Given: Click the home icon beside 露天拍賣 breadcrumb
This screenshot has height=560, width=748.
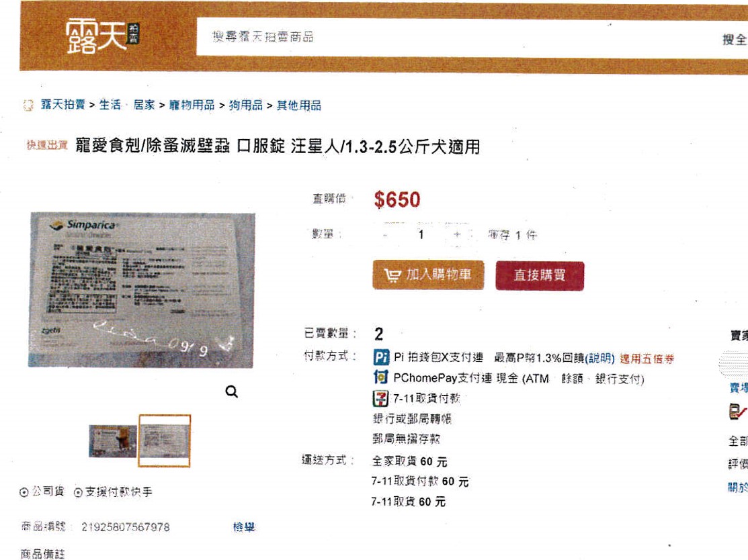Looking at the screenshot, I should pyautogui.click(x=29, y=105).
